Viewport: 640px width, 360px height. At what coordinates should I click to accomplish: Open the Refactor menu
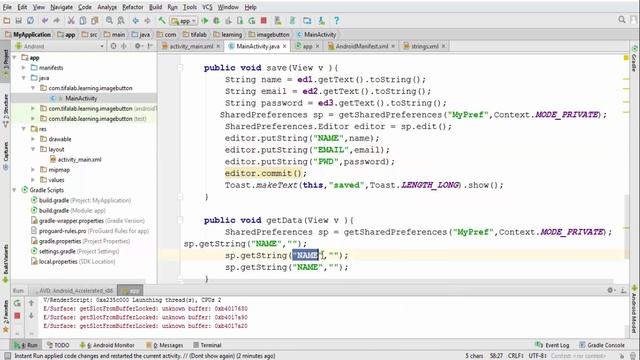pyautogui.click(x=133, y=7)
